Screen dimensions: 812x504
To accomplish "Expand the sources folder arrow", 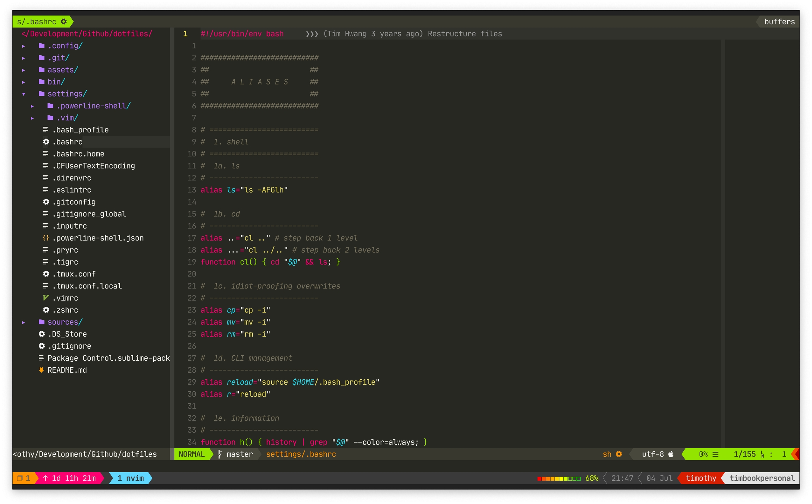I will pos(24,322).
